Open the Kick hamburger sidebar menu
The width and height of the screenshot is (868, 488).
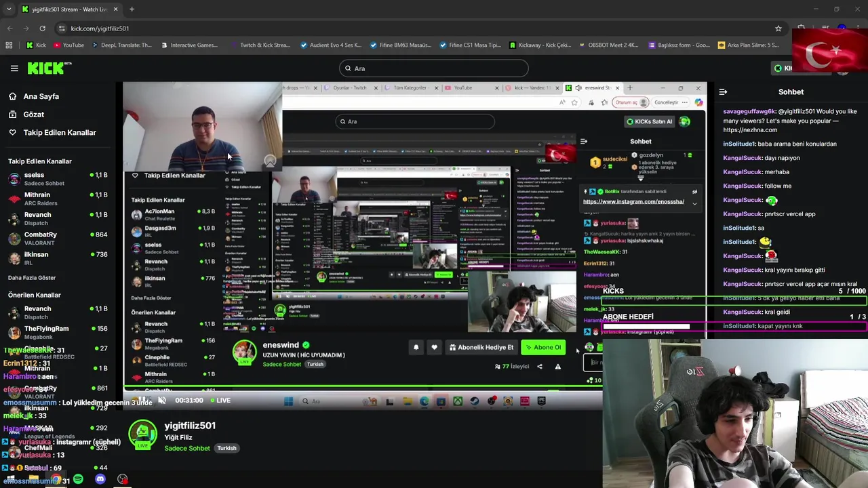coord(14,68)
